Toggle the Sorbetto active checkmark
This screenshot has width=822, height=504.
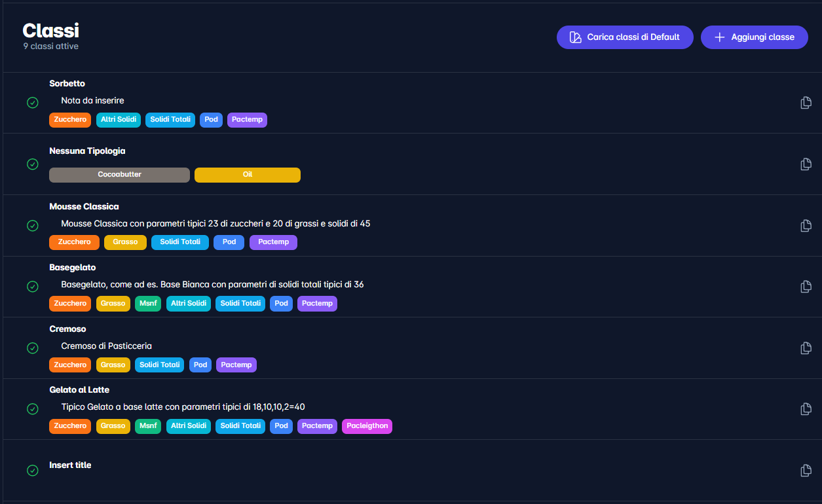click(x=32, y=103)
